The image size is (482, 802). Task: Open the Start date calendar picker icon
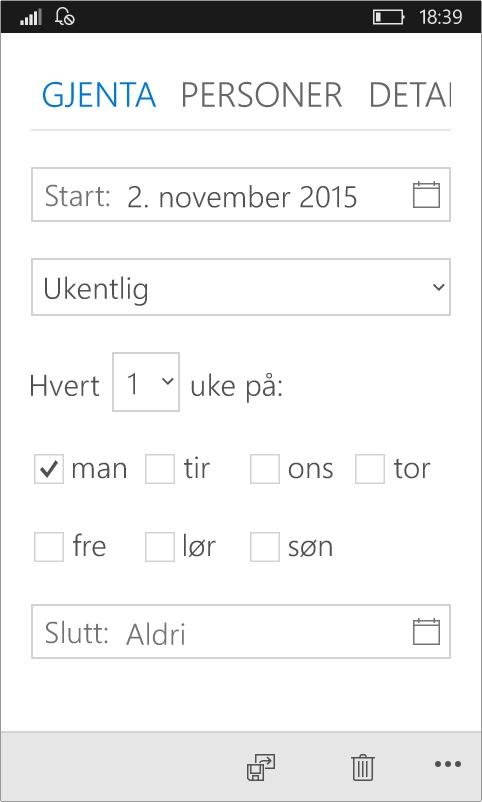426,195
